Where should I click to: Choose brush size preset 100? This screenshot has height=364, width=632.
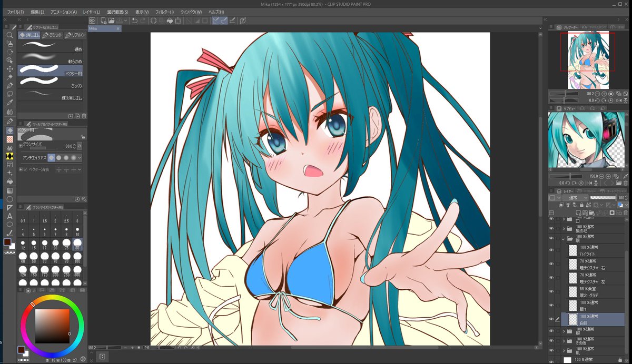[x=77, y=258]
